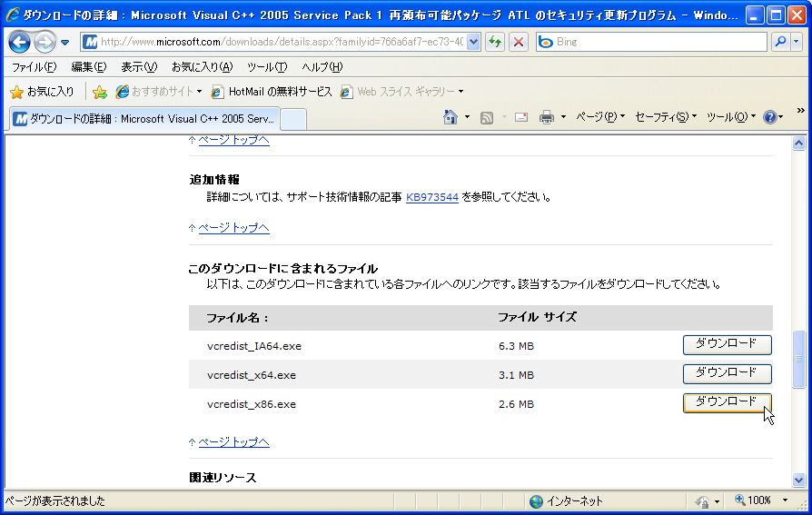Click the protected mode status icon
The height and width of the screenshot is (515, 812).
click(703, 501)
